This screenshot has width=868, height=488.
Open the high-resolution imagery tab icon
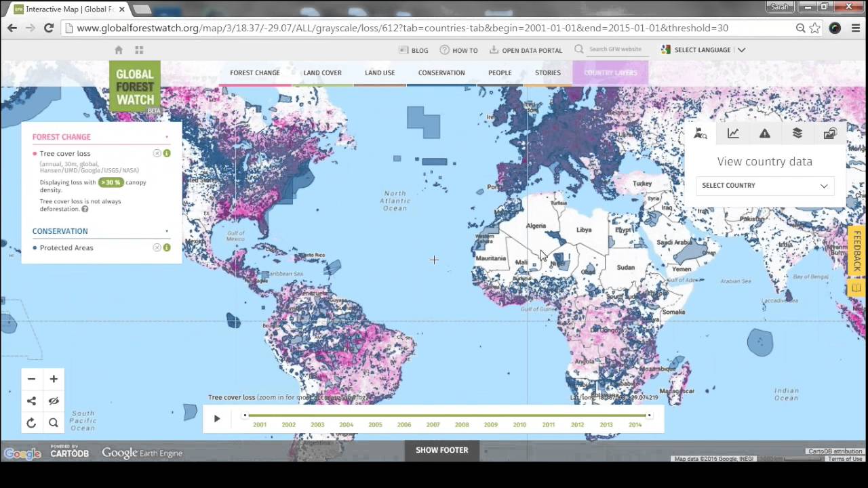point(830,134)
